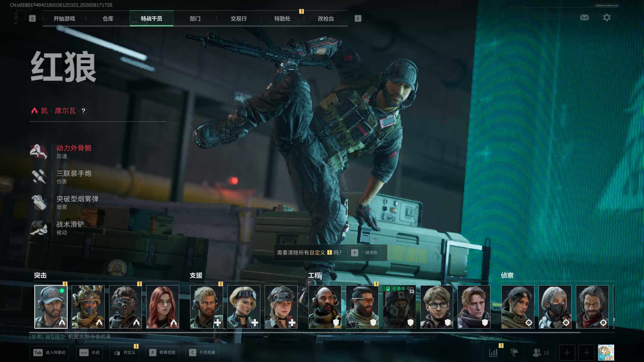Select the white-haired masked recon operator
This screenshot has width=644, height=362.
pos(555,307)
